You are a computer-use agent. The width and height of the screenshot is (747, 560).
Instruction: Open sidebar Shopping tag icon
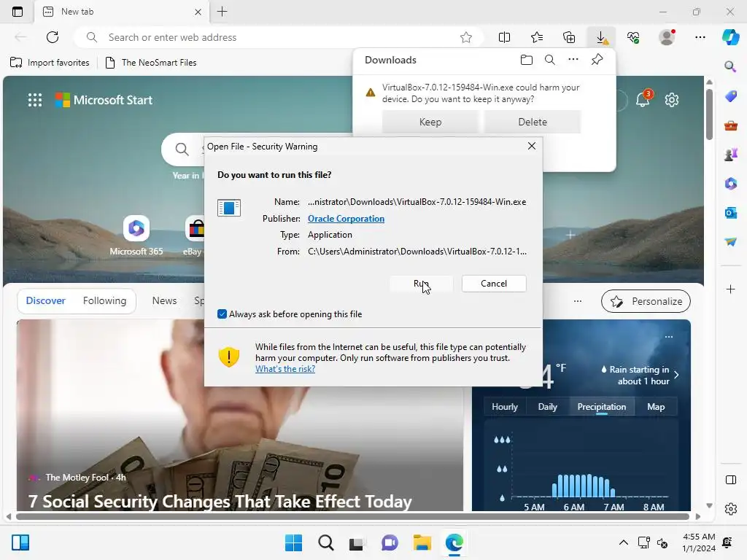pyautogui.click(x=730, y=96)
